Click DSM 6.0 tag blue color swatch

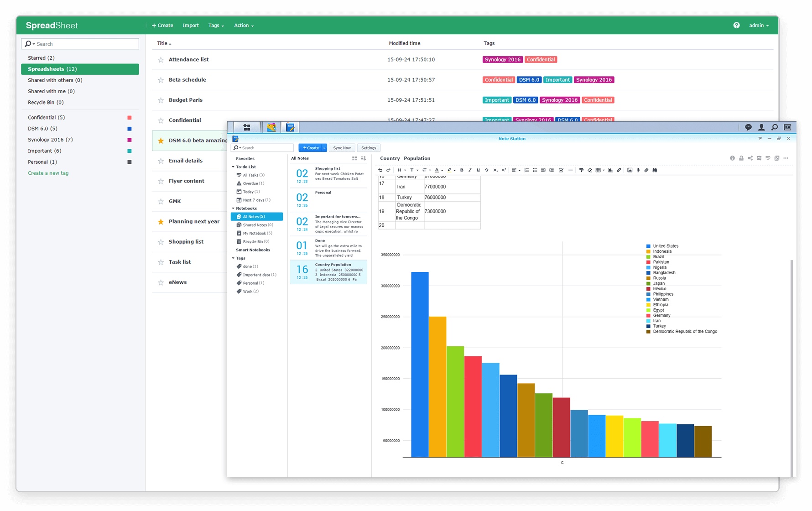coord(130,129)
